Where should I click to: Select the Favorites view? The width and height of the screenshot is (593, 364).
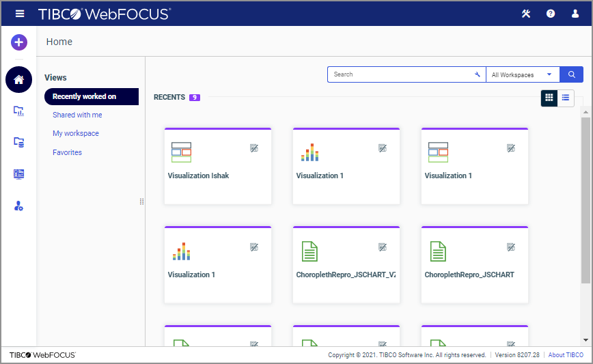pyautogui.click(x=68, y=152)
